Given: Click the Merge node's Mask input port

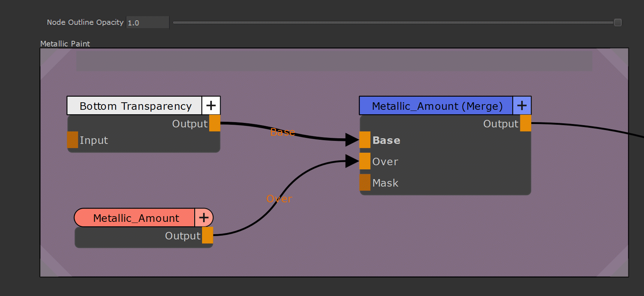Looking at the screenshot, I should click(365, 182).
